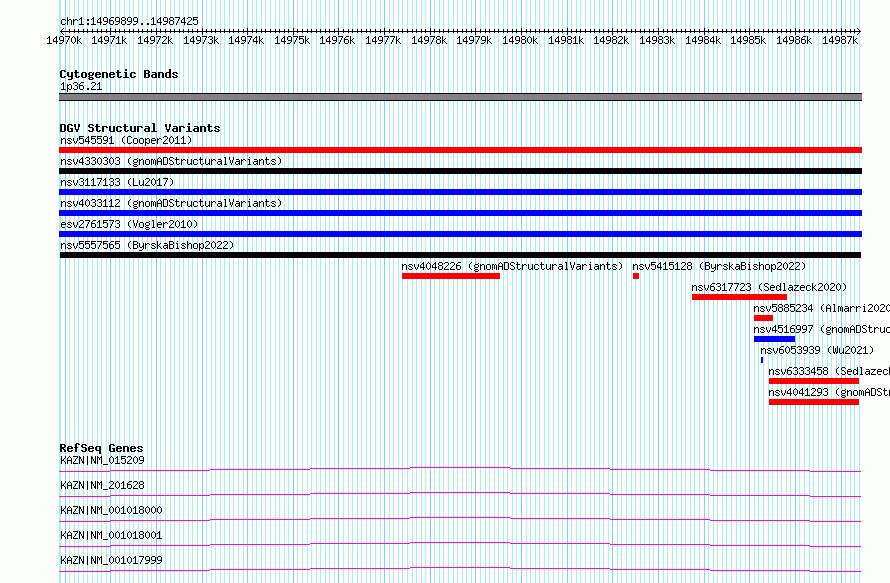
Task: Click the nsv3117133 (Lu2017) label
Action: (117, 182)
